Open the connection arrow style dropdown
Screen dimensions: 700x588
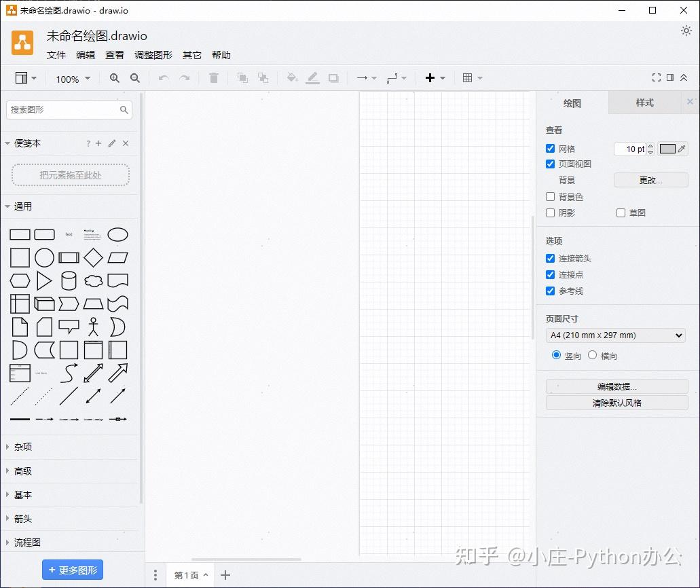[367, 78]
